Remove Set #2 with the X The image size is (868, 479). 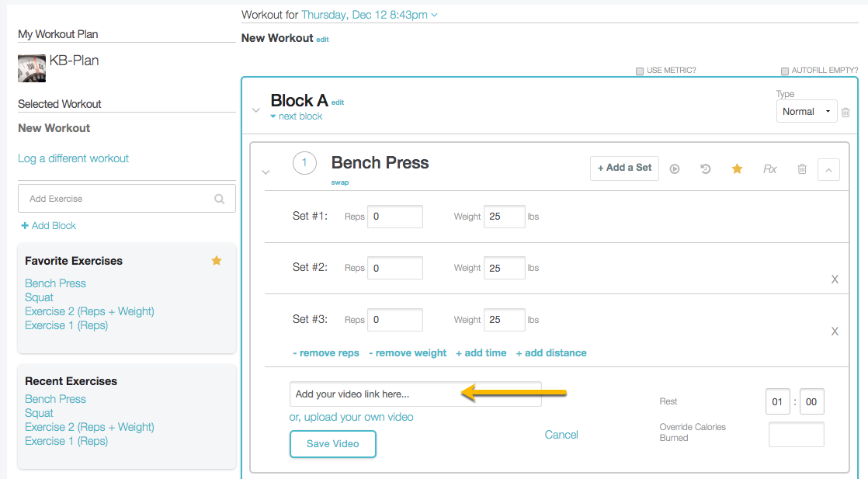click(x=835, y=279)
